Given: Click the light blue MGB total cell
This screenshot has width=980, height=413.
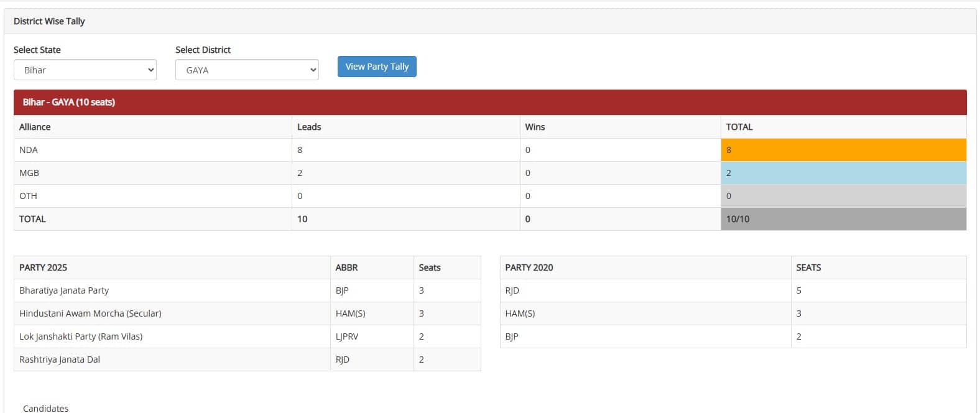Looking at the screenshot, I should [x=843, y=173].
